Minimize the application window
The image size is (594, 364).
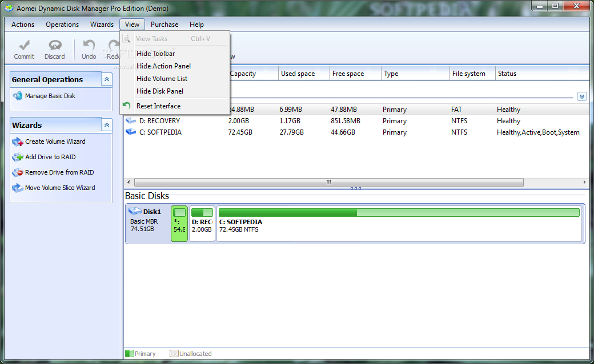540,6
